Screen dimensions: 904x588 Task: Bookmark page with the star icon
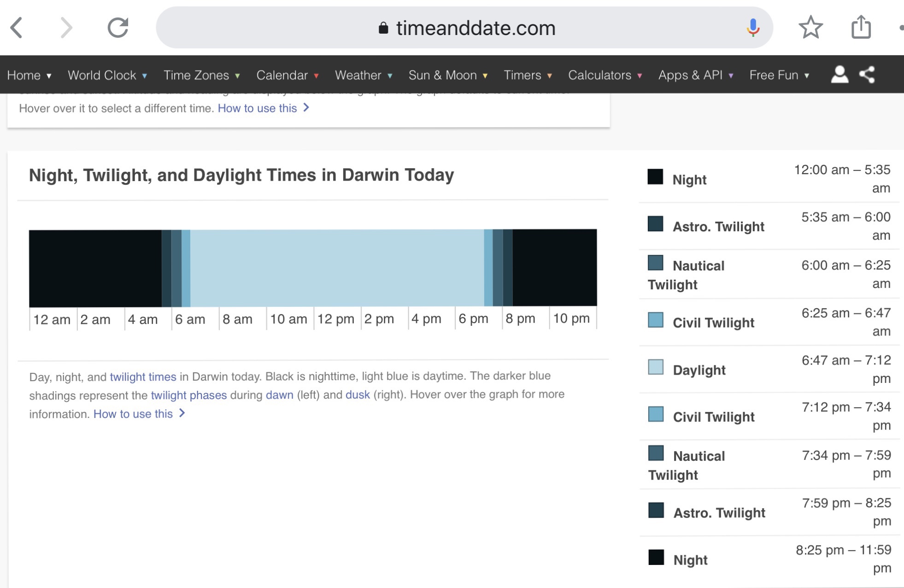pyautogui.click(x=810, y=28)
